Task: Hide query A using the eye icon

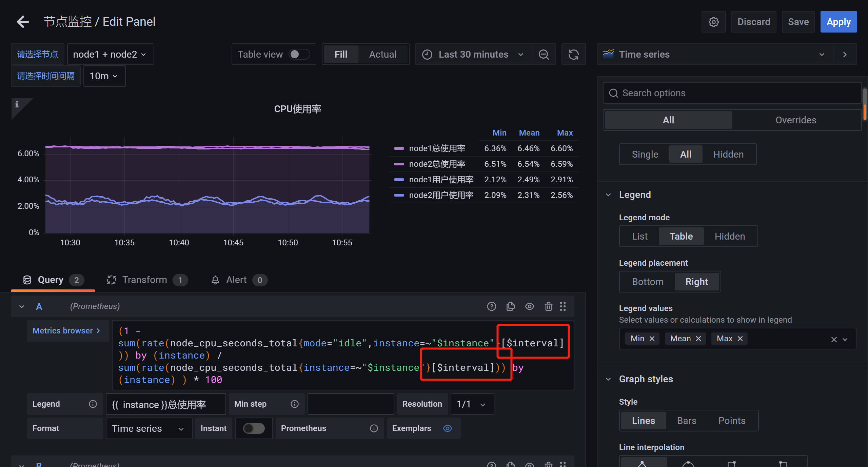Action: coord(529,306)
